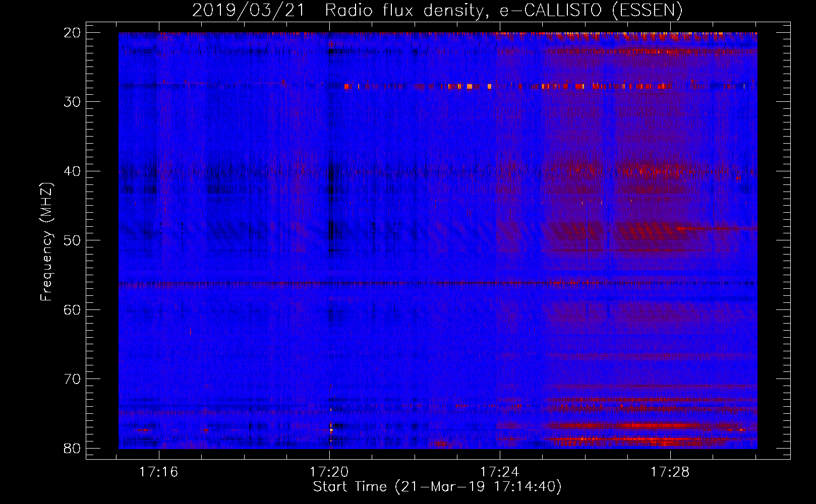Click the plot title 'Radio flux density, e-CALLISTO (ESSEN)'
This screenshot has height=504, width=816.
click(x=504, y=11)
